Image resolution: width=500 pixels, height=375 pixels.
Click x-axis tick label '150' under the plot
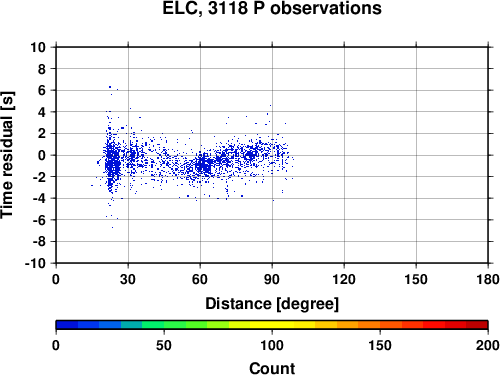(x=416, y=279)
